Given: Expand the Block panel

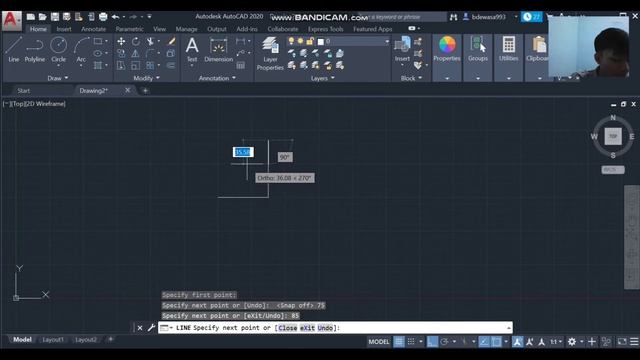Looking at the screenshot, I should [x=411, y=78].
